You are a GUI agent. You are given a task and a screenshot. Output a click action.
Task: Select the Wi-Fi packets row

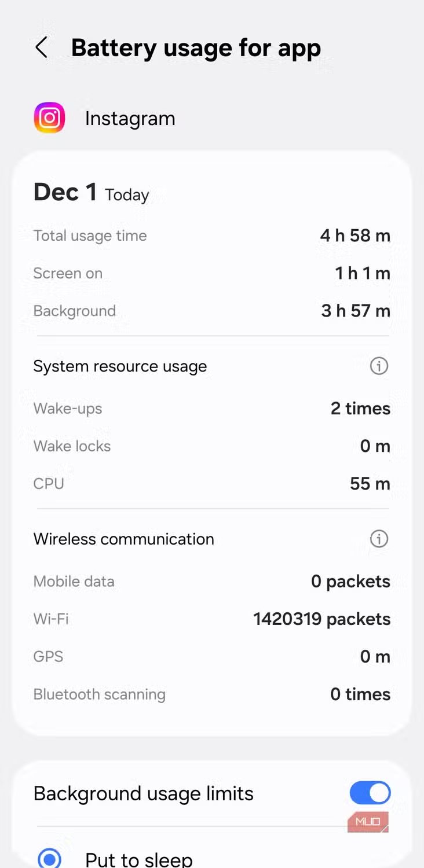(x=211, y=619)
